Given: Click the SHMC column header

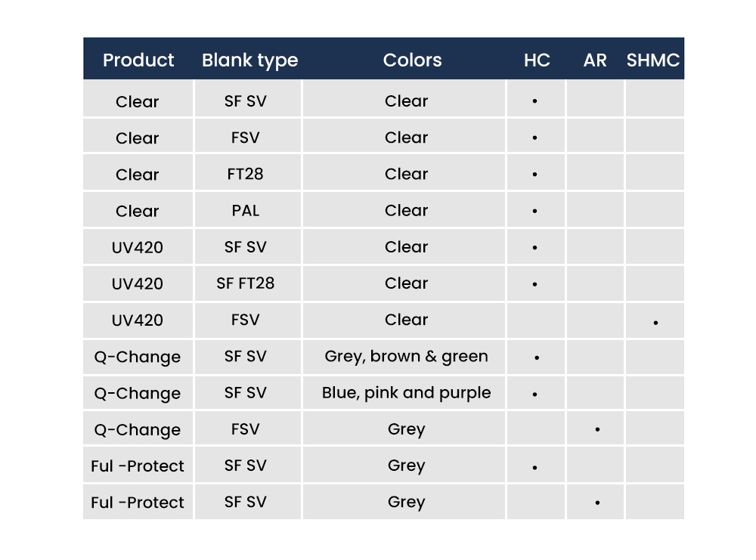Looking at the screenshot, I should (x=653, y=60).
